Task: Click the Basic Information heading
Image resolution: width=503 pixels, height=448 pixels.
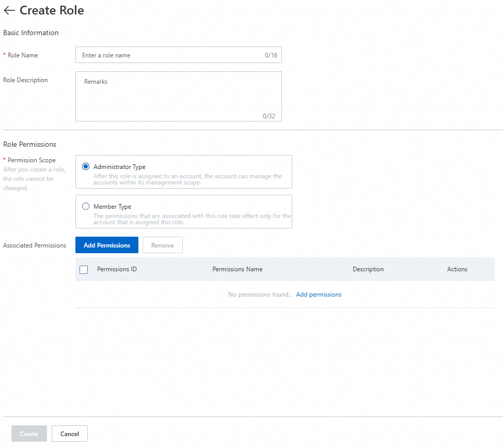Action: 31,33
